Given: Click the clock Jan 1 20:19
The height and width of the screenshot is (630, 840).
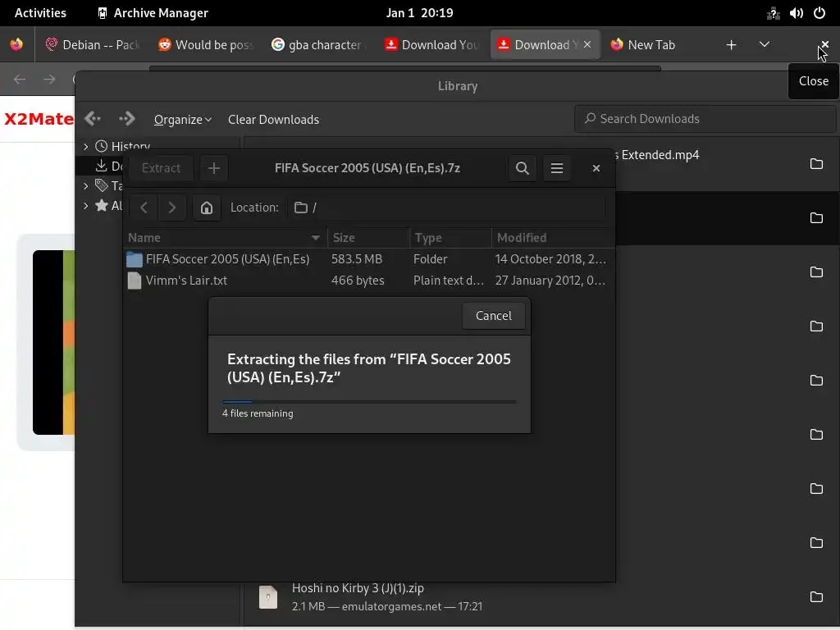Looking at the screenshot, I should tap(419, 13).
